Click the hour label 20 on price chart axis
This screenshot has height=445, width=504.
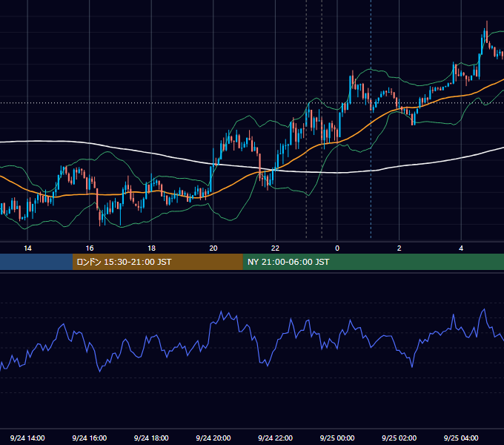coord(213,248)
